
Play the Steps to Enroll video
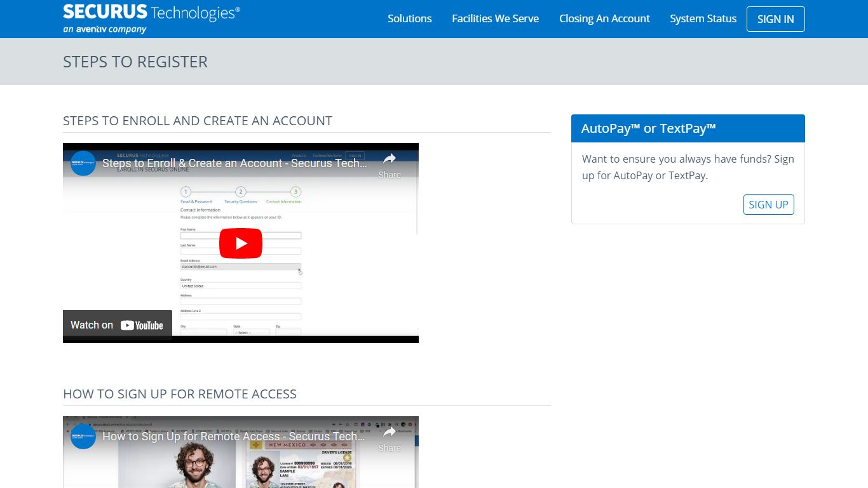tap(241, 243)
